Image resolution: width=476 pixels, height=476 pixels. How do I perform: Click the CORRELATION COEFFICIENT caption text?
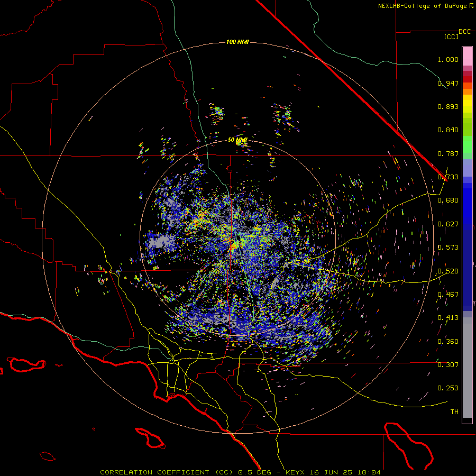coord(154,472)
